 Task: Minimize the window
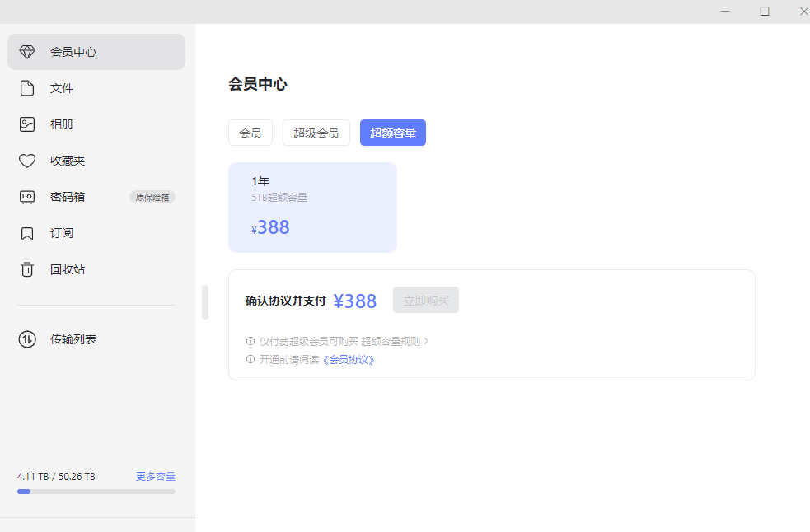[x=725, y=11]
